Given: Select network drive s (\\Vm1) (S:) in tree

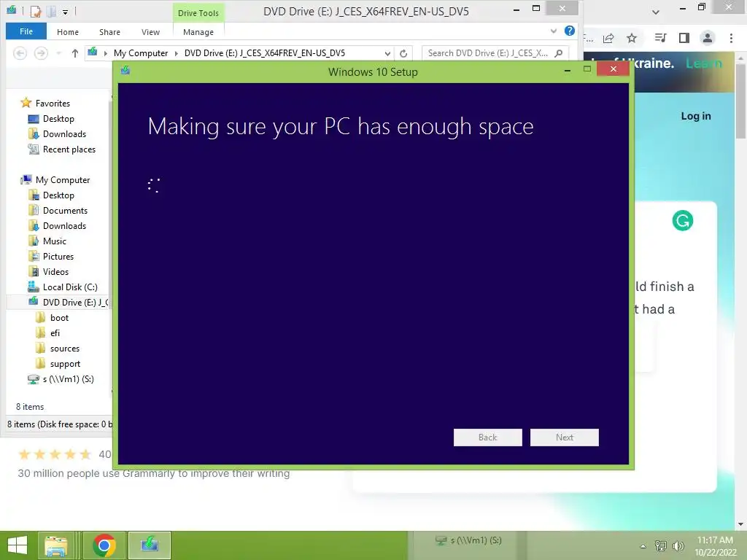Looking at the screenshot, I should (x=68, y=379).
